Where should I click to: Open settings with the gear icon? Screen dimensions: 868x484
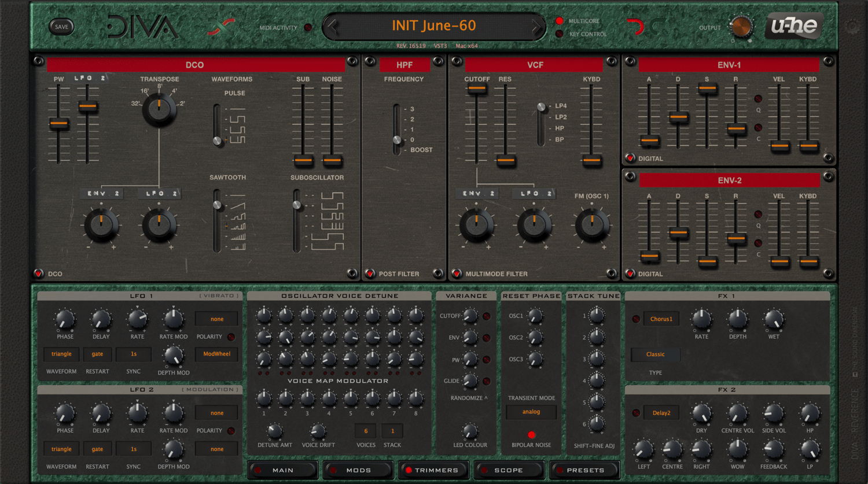coord(852,27)
